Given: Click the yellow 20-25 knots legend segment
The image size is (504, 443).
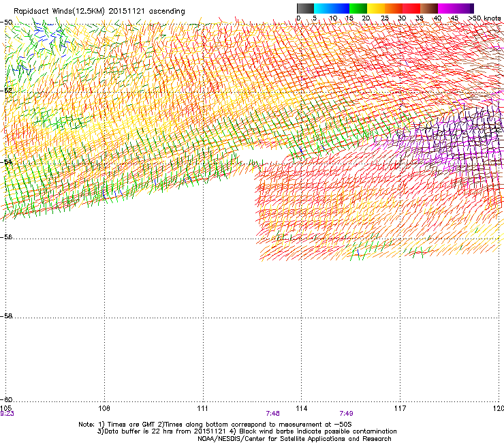Looking at the screenshot, I should pyautogui.click(x=376, y=8).
